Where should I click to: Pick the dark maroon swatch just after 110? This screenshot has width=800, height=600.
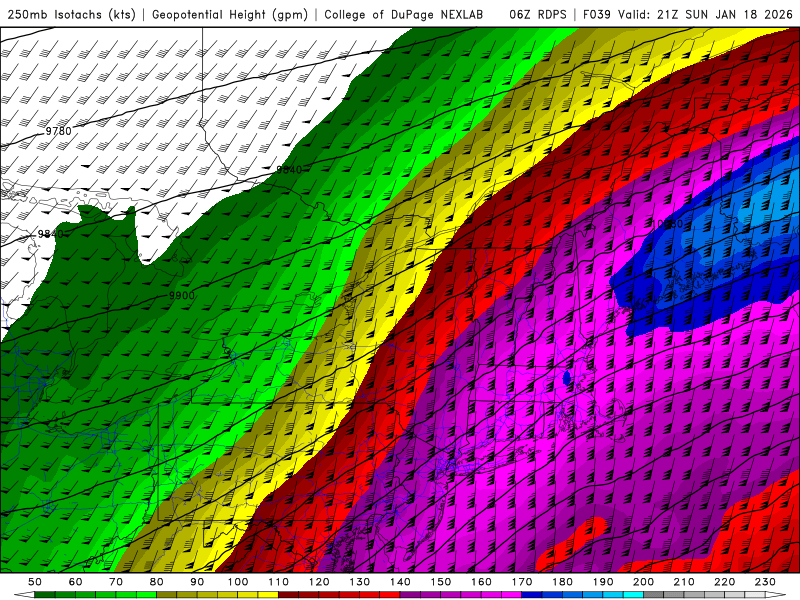coord(288,595)
